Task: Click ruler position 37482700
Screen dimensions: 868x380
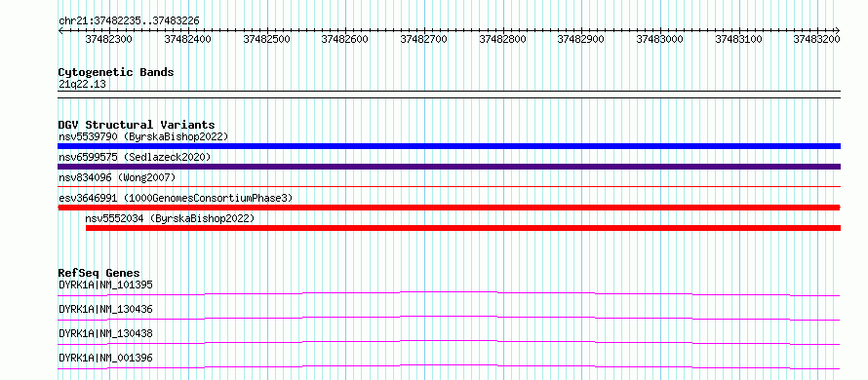Action: pyautogui.click(x=424, y=39)
